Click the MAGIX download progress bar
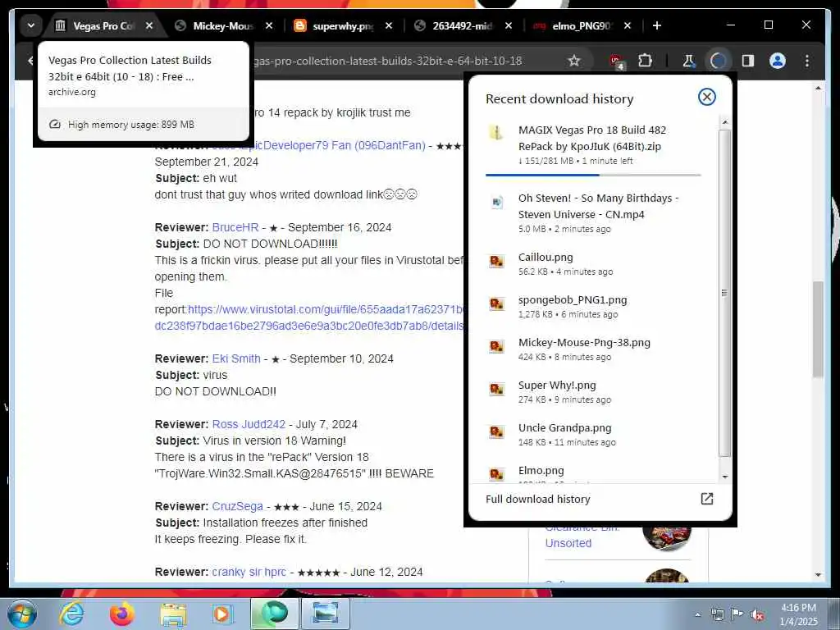 click(593, 175)
